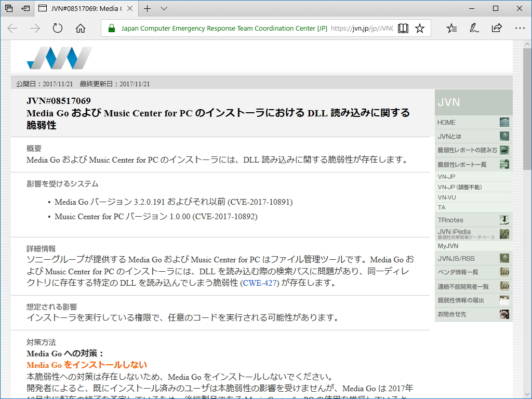Click orange Media Go をインストールしない text
Image resolution: width=532 pixels, height=399 pixels.
coord(87,365)
